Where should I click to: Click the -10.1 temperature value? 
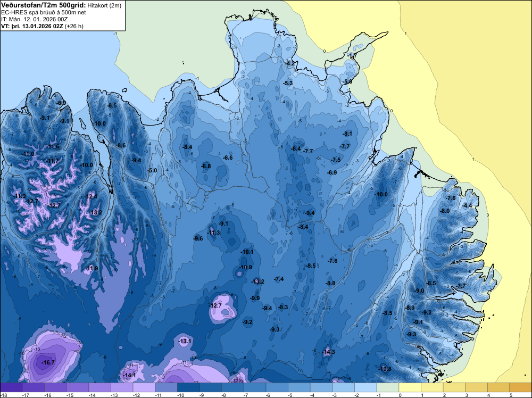[247, 252]
